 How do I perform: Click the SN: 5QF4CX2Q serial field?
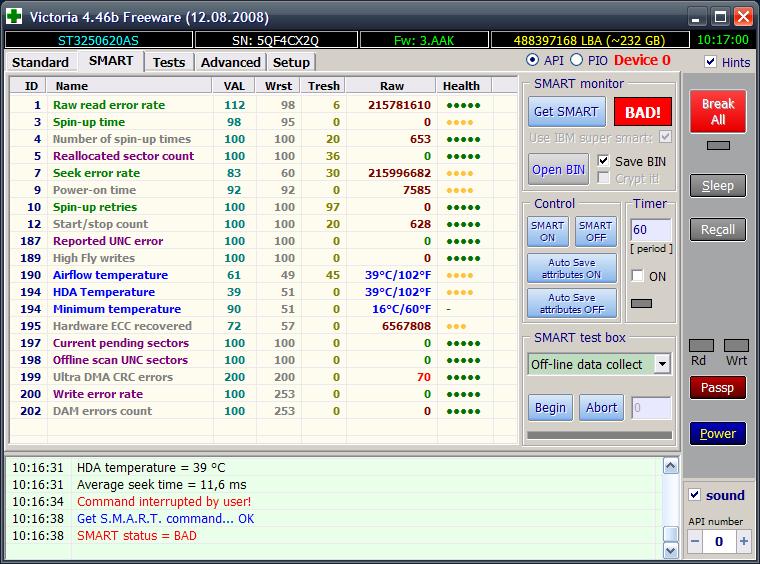point(276,40)
